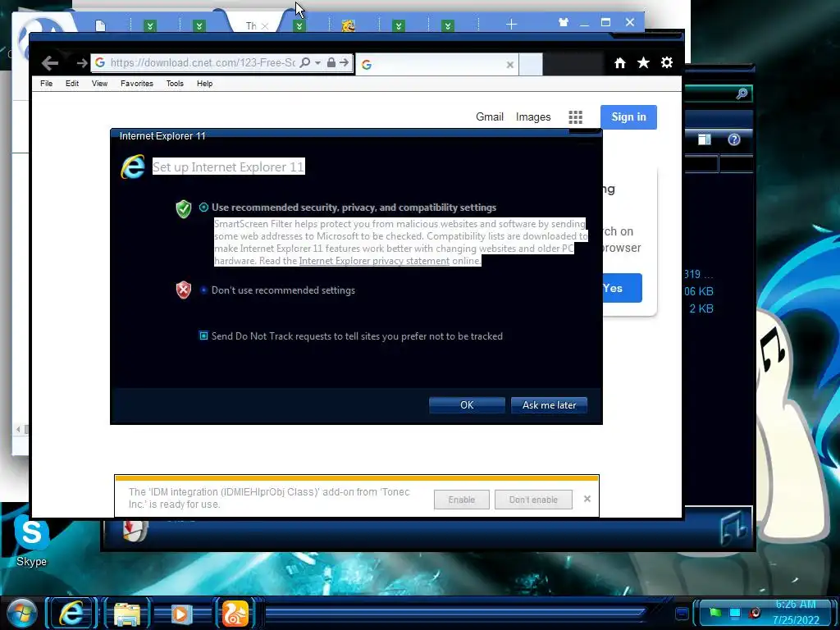
Task: Open the Windows Start button
Action: [x=21, y=612]
